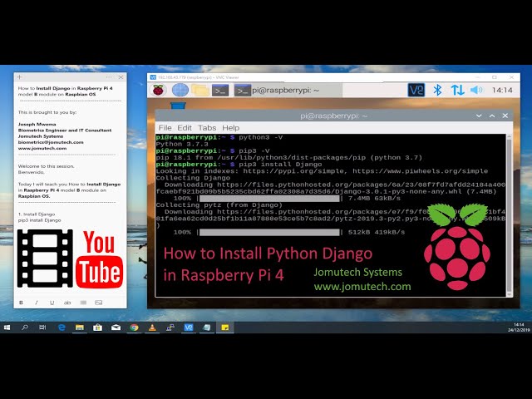Open the grey notepad icon on the taskbar
Viewport: 532px width, 399px height.
point(207,328)
